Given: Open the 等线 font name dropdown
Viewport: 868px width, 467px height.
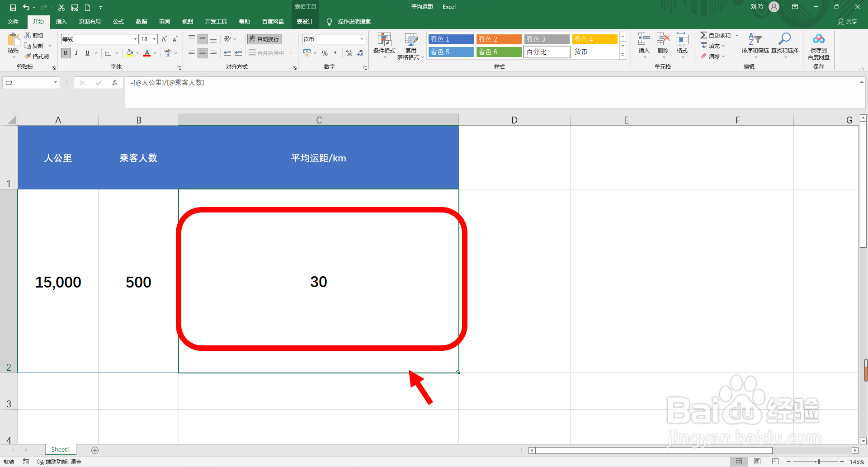Looking at the screenshot, I should [x=135, y=39].
